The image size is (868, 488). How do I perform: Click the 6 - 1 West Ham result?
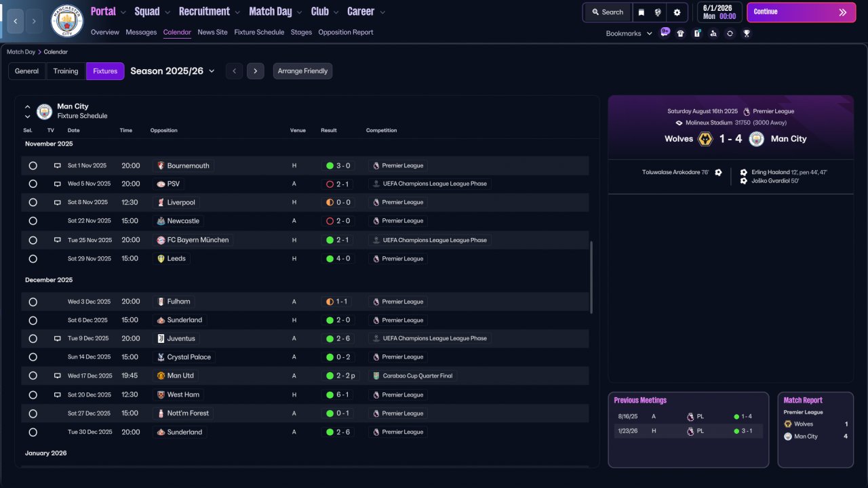pyautogui.click(x=338, y=394)
